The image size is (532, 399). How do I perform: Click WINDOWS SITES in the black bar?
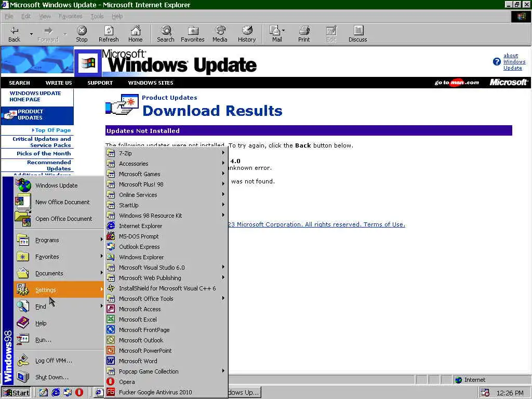[151, 83]
